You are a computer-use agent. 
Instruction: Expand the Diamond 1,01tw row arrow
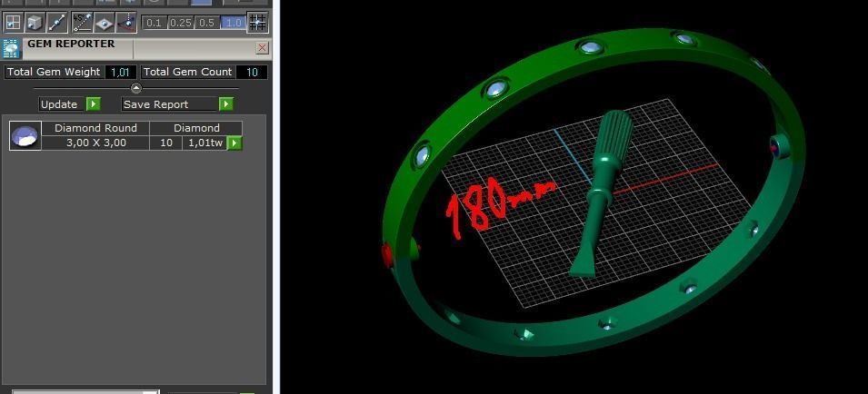(x=234, y=143)
